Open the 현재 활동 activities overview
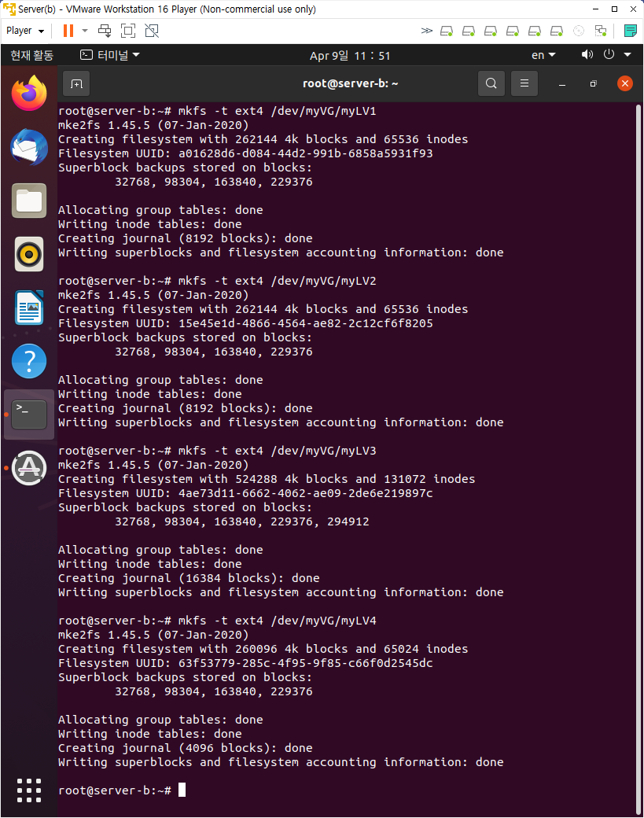 (31, 55)
